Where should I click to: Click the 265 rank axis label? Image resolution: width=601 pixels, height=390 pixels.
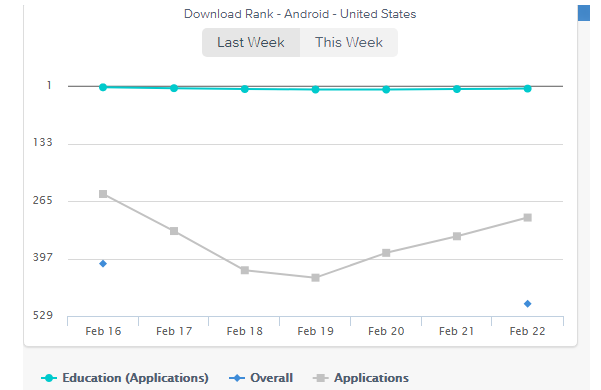pos(43,200)
